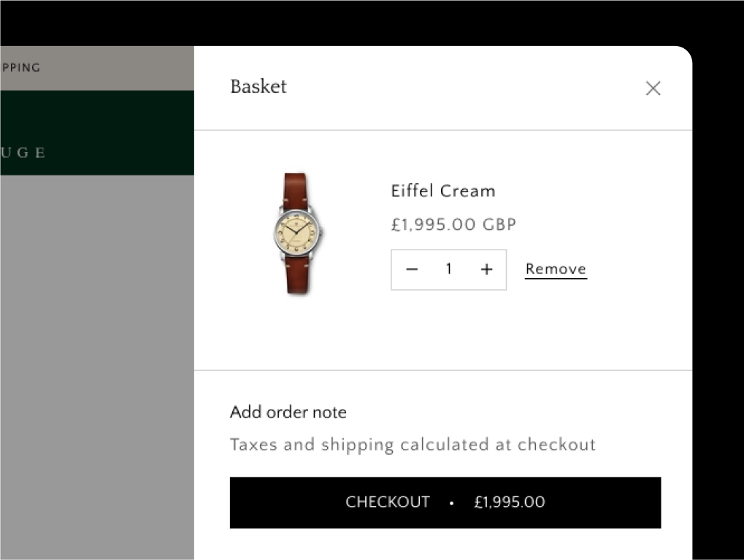Decrease quantity with the minus icon
Screen dimensions: 744x560
tap(412, 269)
